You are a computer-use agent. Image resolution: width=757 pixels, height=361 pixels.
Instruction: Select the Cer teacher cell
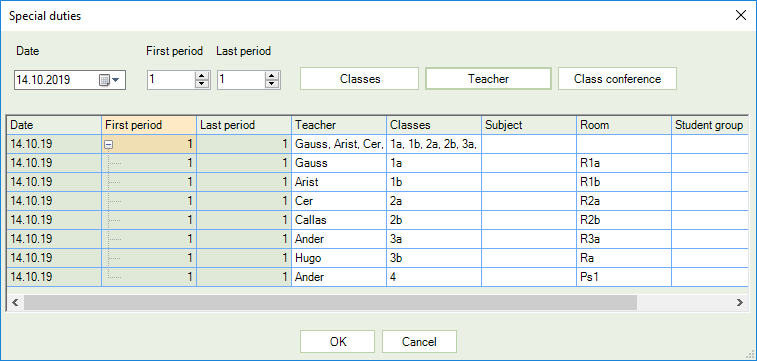(339, 201)
